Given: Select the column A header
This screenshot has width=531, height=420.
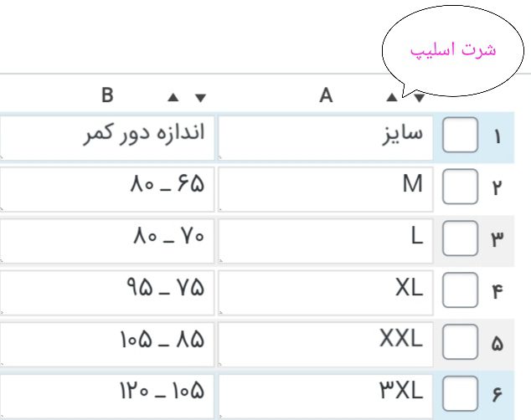Looking at the screenshot, I should tap(327, 96).
